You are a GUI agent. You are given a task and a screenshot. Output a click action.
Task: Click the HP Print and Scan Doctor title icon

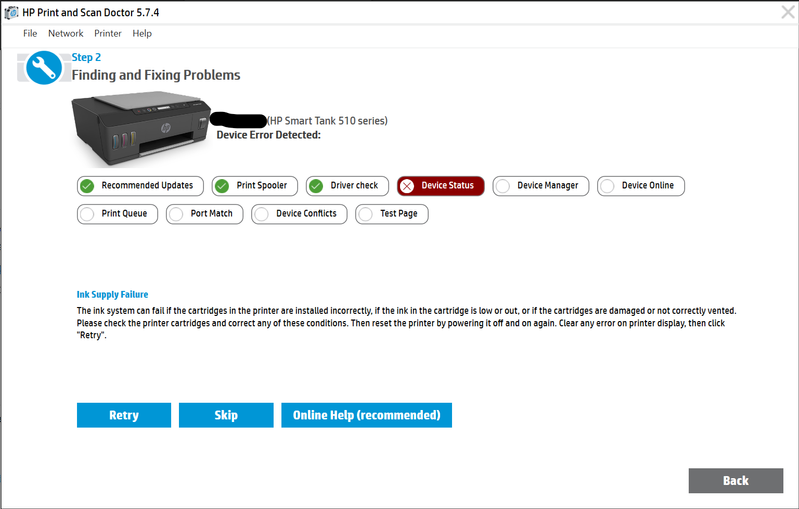point(11,12)
